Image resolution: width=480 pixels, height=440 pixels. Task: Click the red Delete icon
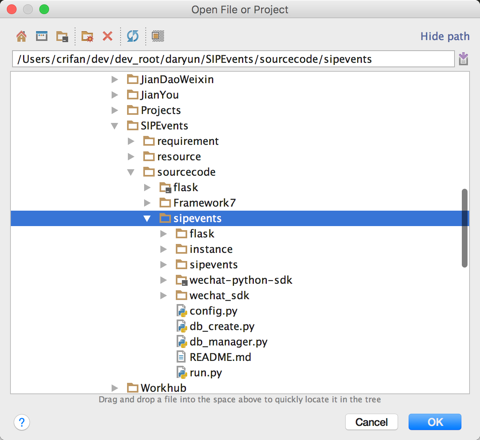107,36
